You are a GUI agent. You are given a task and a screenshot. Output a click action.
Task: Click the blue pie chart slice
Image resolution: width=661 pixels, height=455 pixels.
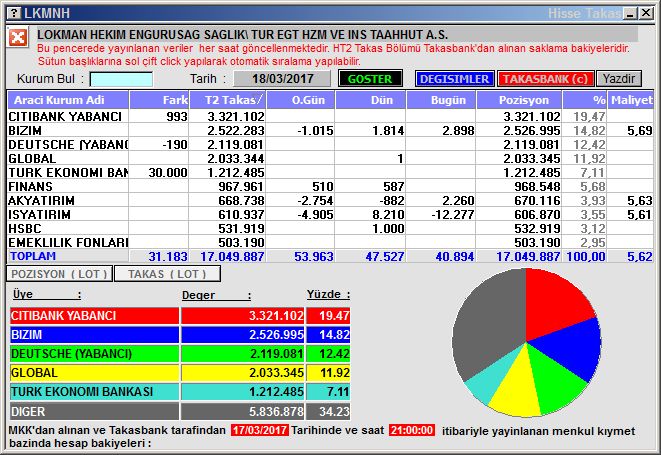573,348
